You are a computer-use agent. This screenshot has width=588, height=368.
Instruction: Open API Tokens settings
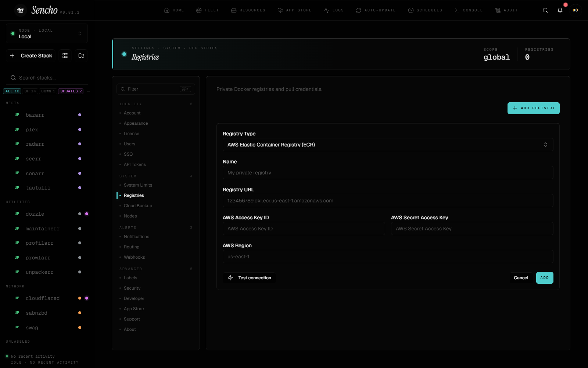click(156, 164)
